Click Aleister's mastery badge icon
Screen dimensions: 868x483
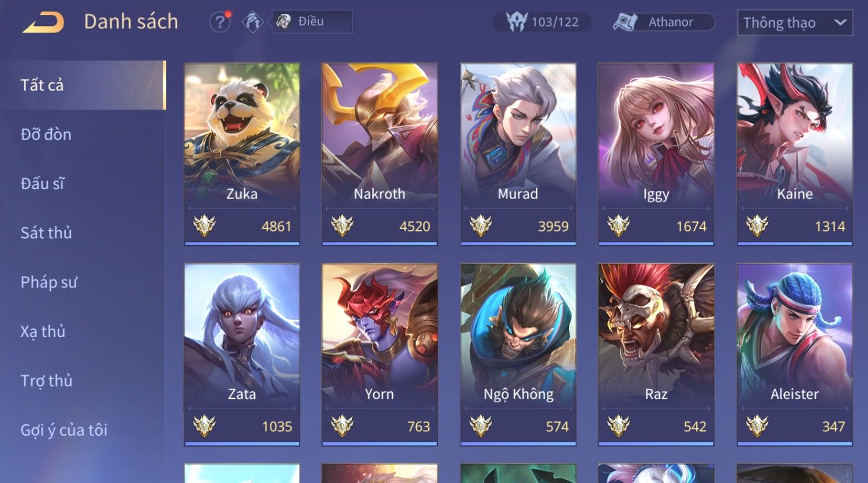coord(757,426)
